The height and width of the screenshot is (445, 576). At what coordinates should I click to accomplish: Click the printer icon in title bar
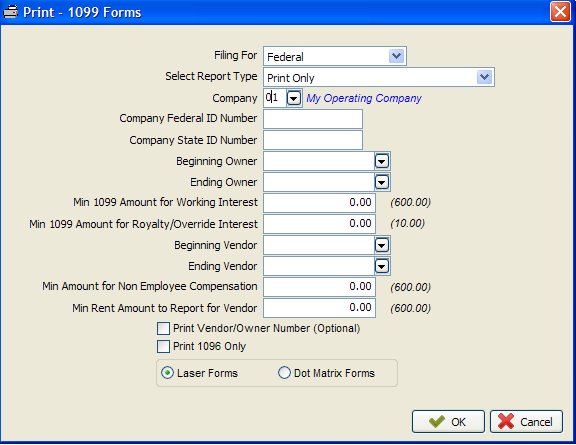(x=10, y=12)
